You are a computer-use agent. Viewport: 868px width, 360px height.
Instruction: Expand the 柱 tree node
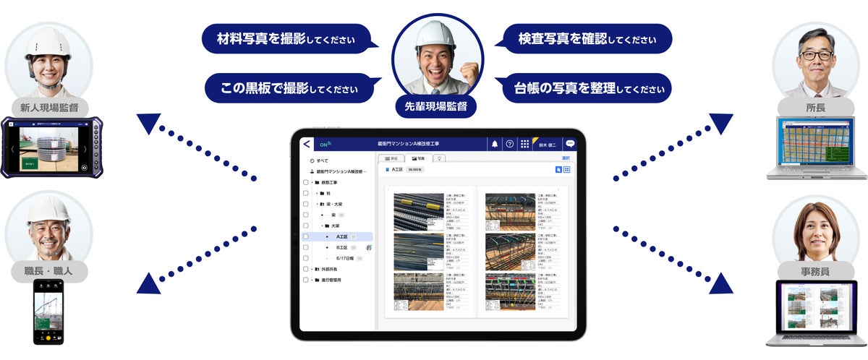coord(317,193)
